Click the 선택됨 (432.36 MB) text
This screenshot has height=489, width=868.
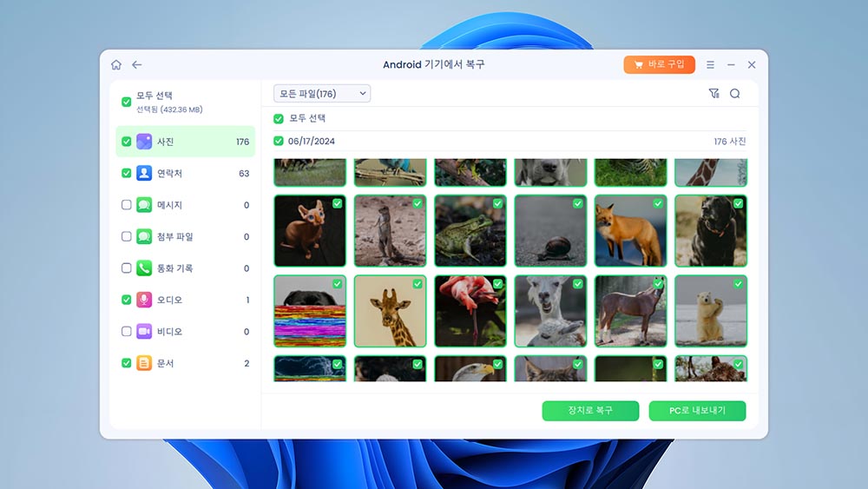pos(169,109)
